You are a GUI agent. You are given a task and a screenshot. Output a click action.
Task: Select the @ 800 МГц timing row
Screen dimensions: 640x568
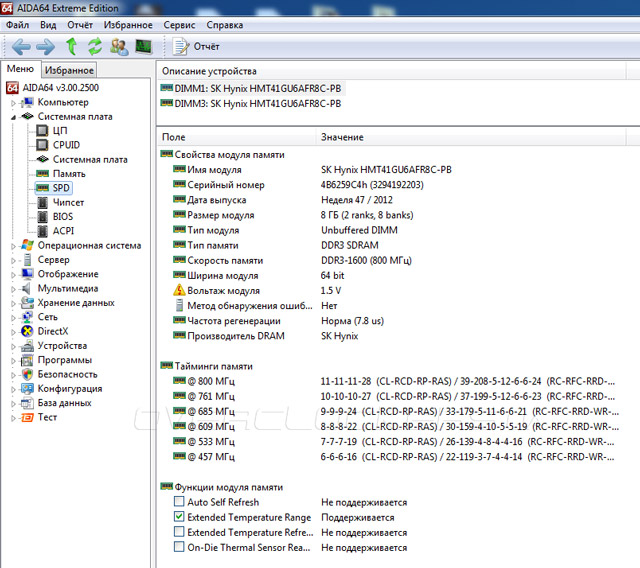tap(394, 382)
